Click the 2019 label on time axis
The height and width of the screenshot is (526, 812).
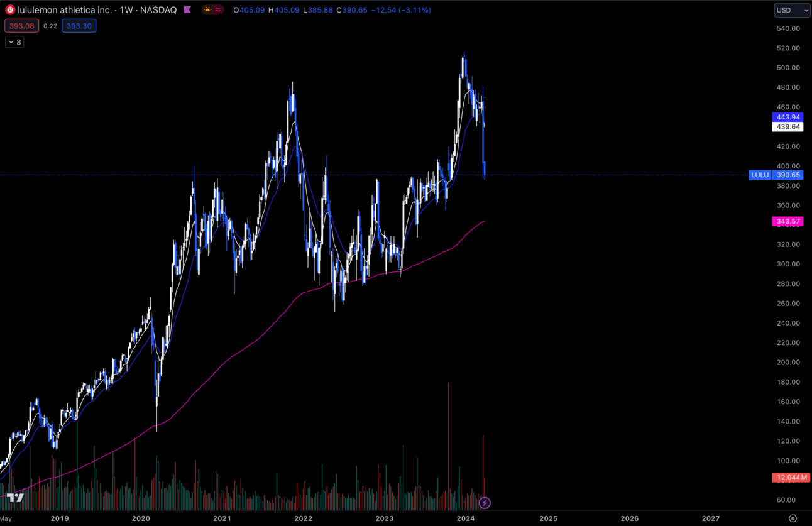[60, 518]
